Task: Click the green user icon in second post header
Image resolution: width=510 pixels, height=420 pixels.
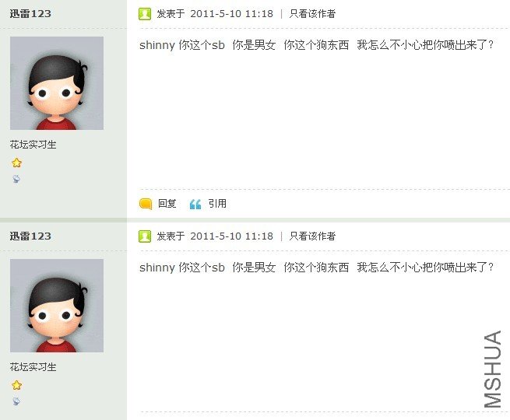Action: pyautogui.click(x=145, y=236)
